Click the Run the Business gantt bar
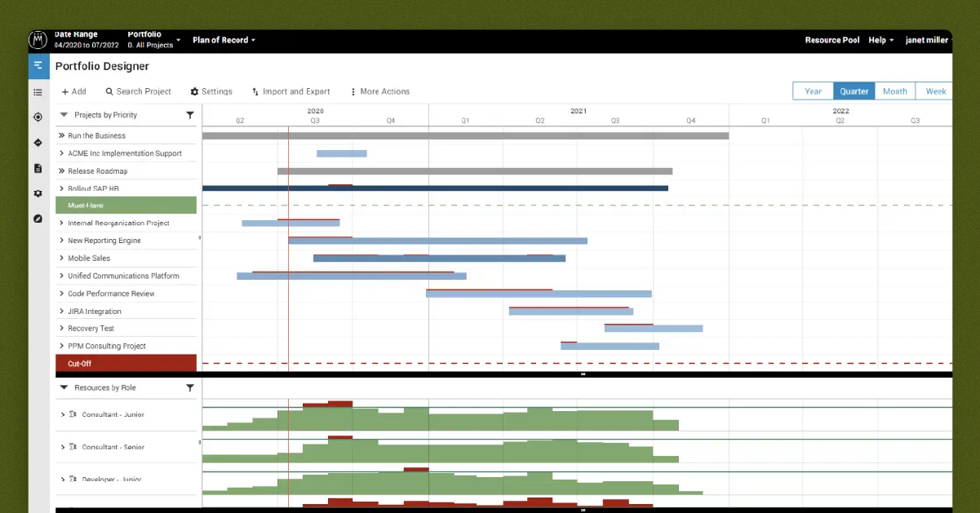Viewport: 980px width, 513px height. coord(465,135)
